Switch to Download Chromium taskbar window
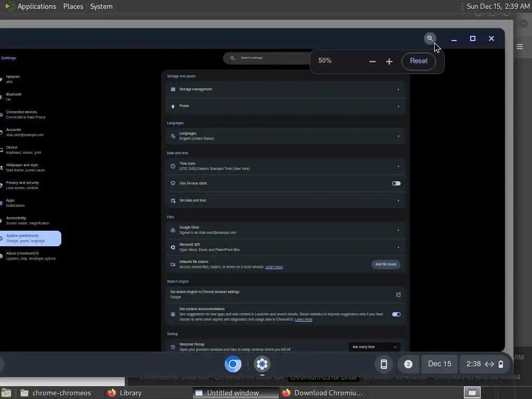Screen dimensions: 532x399 pyautogui.click(x=324, y=393)
